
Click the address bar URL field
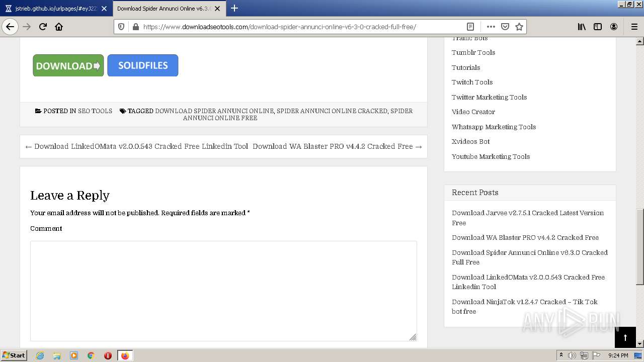tap(302, 27)
